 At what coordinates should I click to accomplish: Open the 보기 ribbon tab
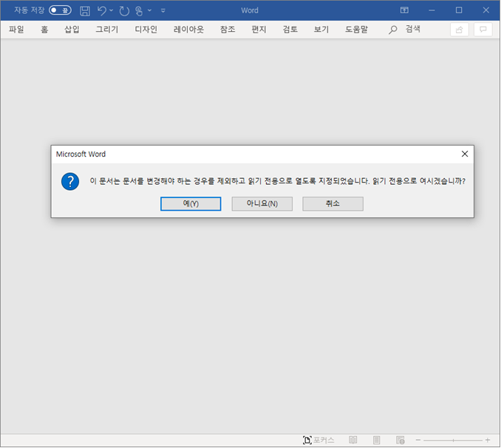[321, 30]
